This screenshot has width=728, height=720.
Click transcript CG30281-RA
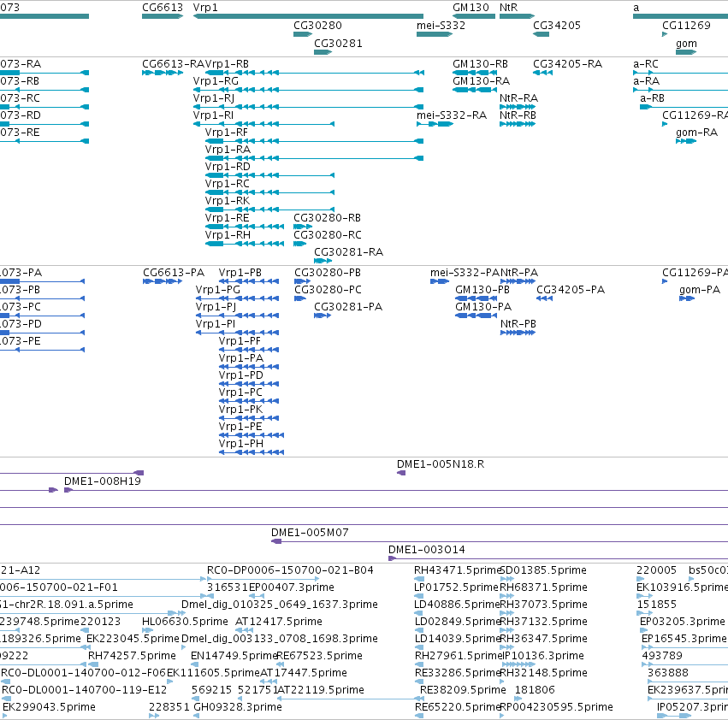[323, 261]
